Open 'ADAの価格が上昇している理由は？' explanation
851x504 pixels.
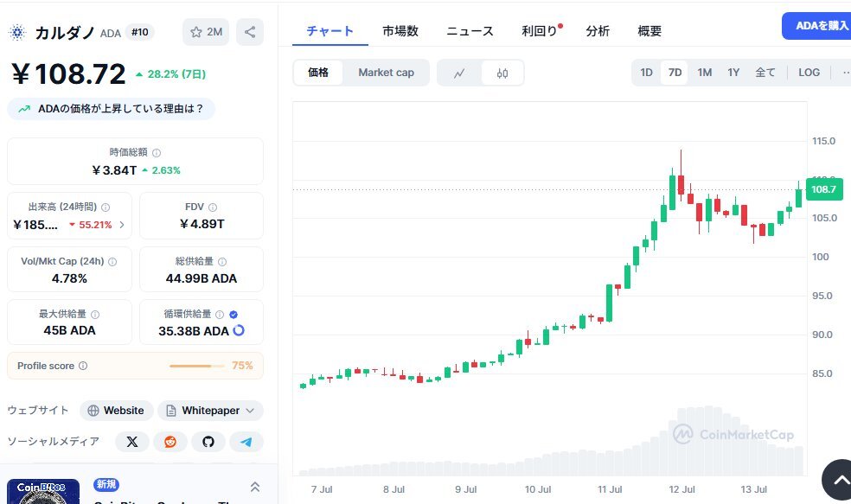pyautogui.click(x=112, y=109)
